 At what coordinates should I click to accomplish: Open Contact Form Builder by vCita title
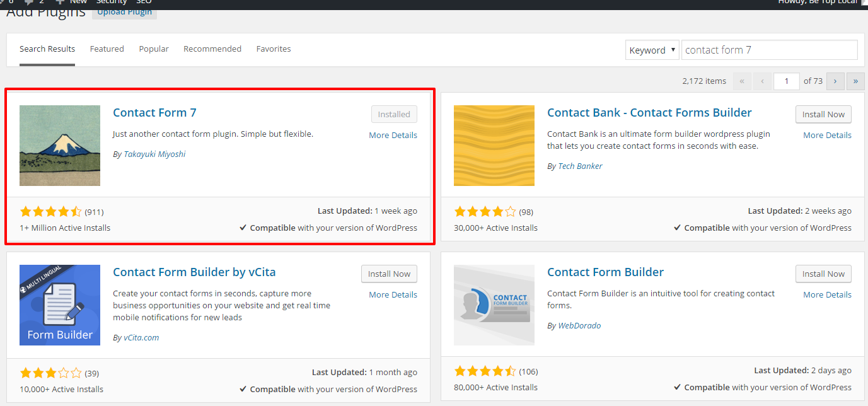point(194,272)
